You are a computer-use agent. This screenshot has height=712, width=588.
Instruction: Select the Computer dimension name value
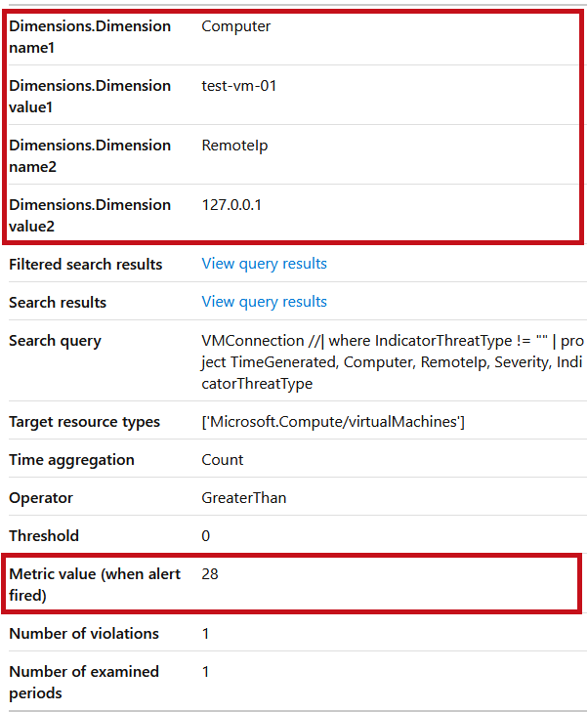pyautogui.click(x=235, y=26)
